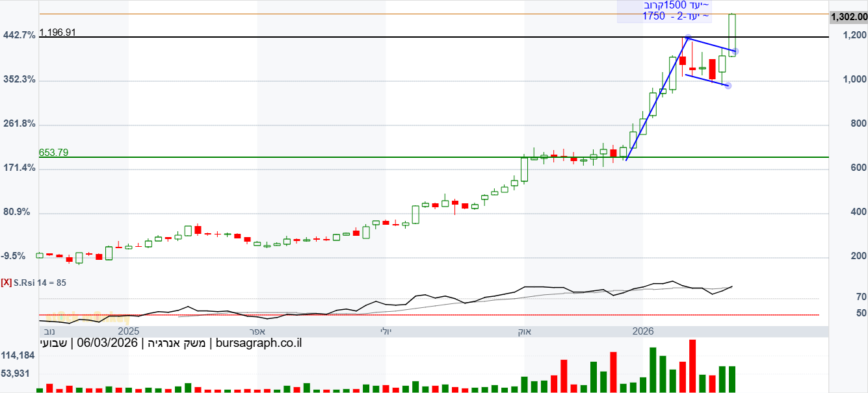868x393 pixels.
Task: Select the circular handle at the flagpole top
Action: tap(688, 38)
